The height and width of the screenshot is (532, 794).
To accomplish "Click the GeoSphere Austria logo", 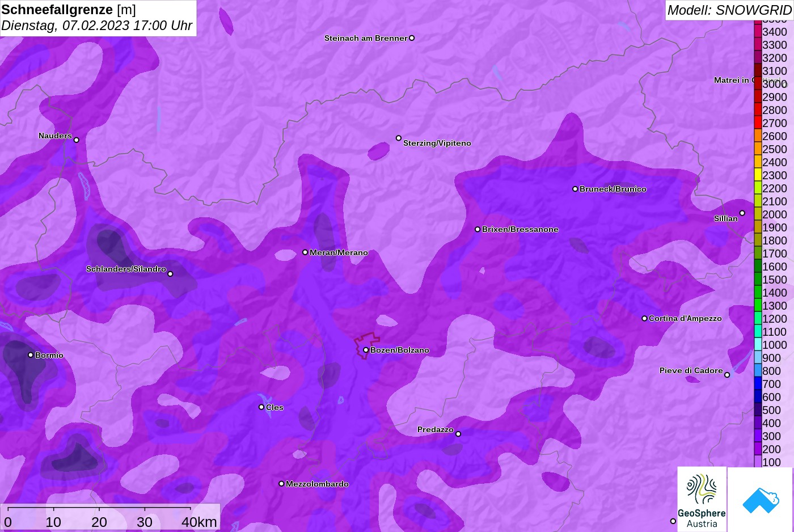I will (x=702, y=499).
